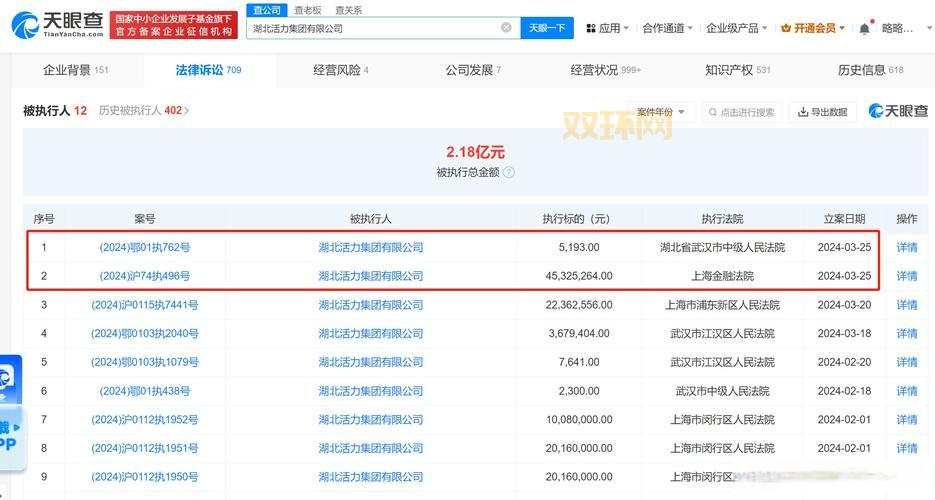Click the amount 22,362,556.00
935x500 pixels.
pyautogui.click(x=579, y=305)
